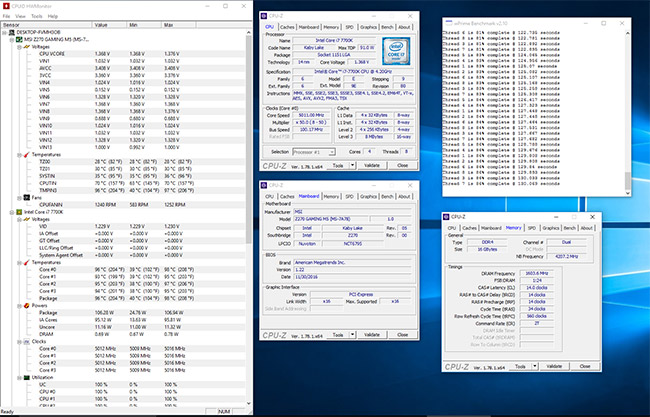Click thermometer icon beside motherboard Temperatures

tap(27, 155)
